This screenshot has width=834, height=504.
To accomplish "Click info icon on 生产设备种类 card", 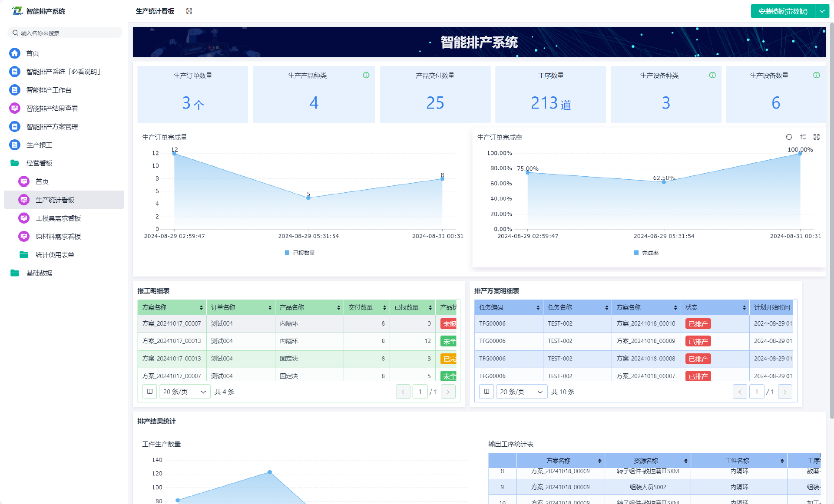I will click(x=712, y=75).
